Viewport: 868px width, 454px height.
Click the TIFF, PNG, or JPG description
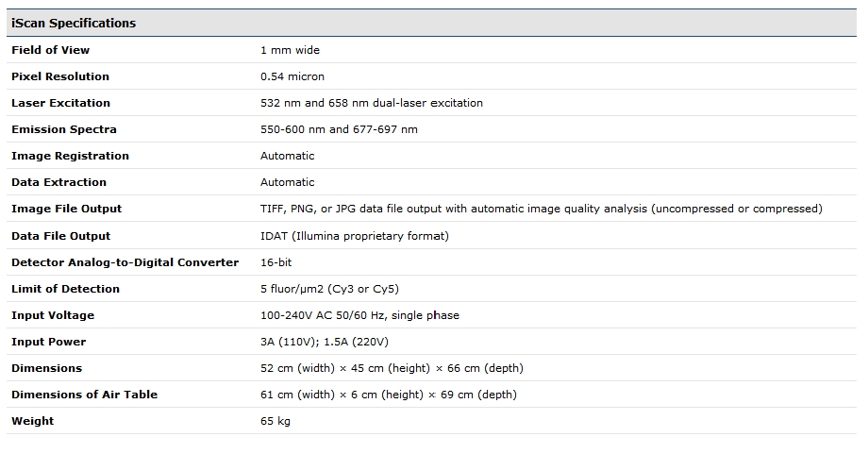[x=542, y=209]
